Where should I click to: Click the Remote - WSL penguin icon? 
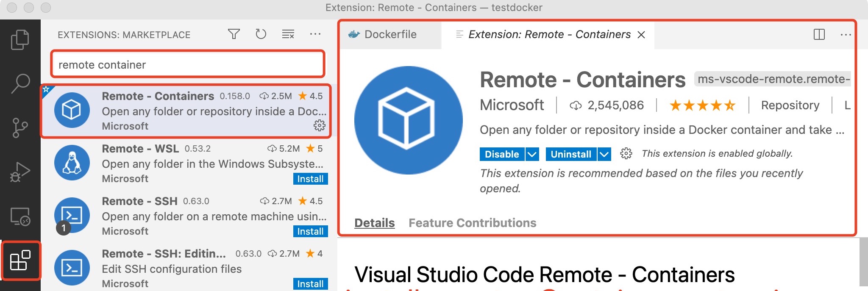(72, 163)
